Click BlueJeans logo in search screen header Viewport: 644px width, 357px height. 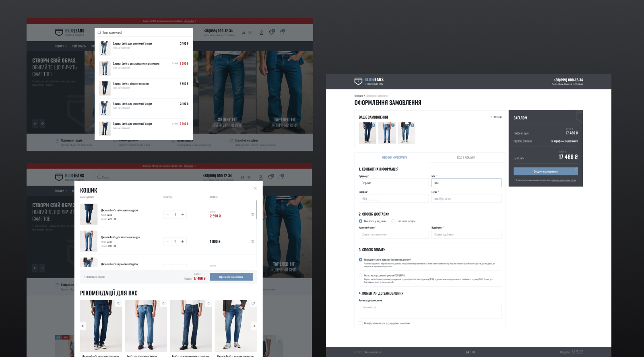[70, 32]
